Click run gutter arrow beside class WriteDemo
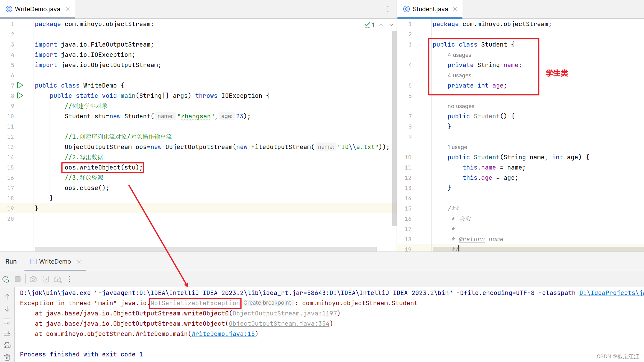The width and height of the screenshot is (644, 362). click(x=20, y=85)
